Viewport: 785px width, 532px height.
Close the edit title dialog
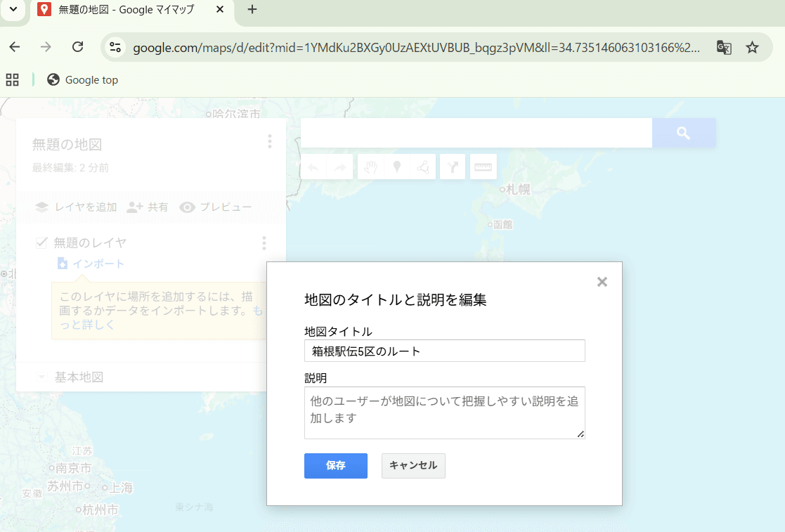click(x=602, y=282)
